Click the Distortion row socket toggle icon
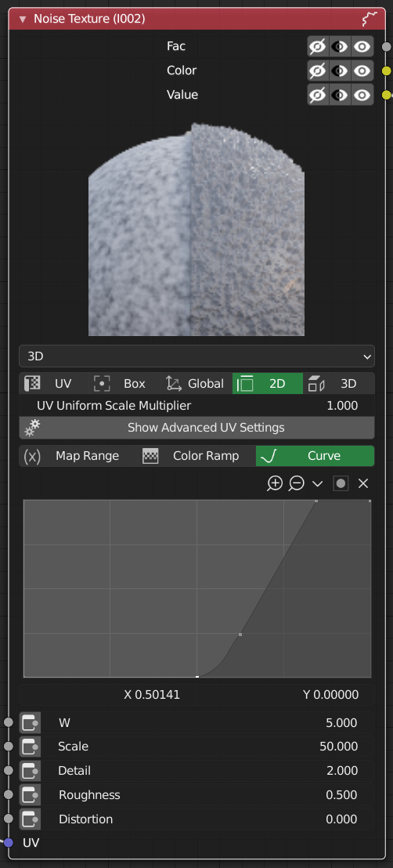The width and height of the screenshot is (393, 868). (30, 819)
